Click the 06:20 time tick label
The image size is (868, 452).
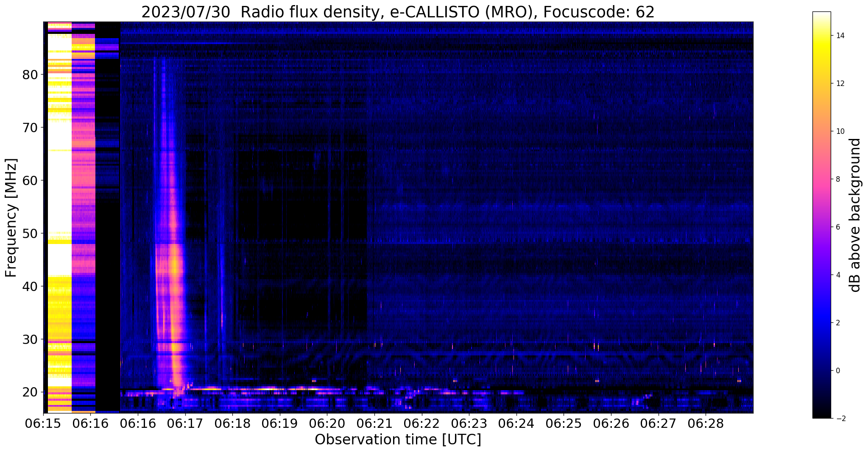(327, 423)
